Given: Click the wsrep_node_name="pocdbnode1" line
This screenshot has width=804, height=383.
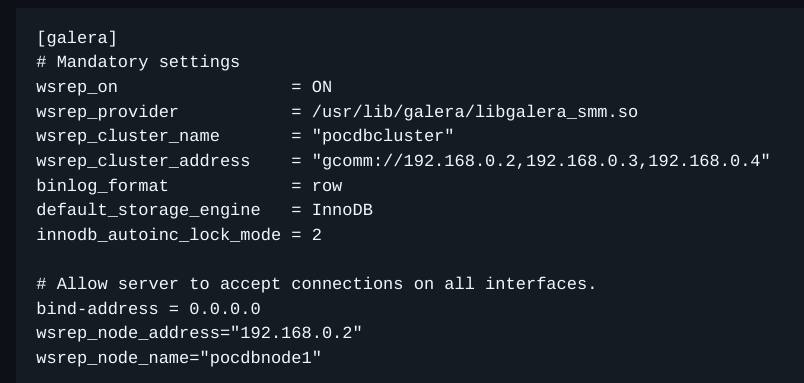Looking at the screenshot, I should (x=178, y=358).
